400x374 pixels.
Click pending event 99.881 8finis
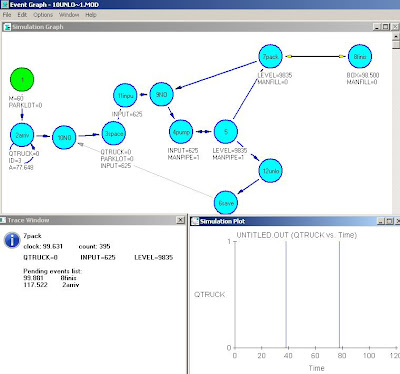tap(50, 278)
